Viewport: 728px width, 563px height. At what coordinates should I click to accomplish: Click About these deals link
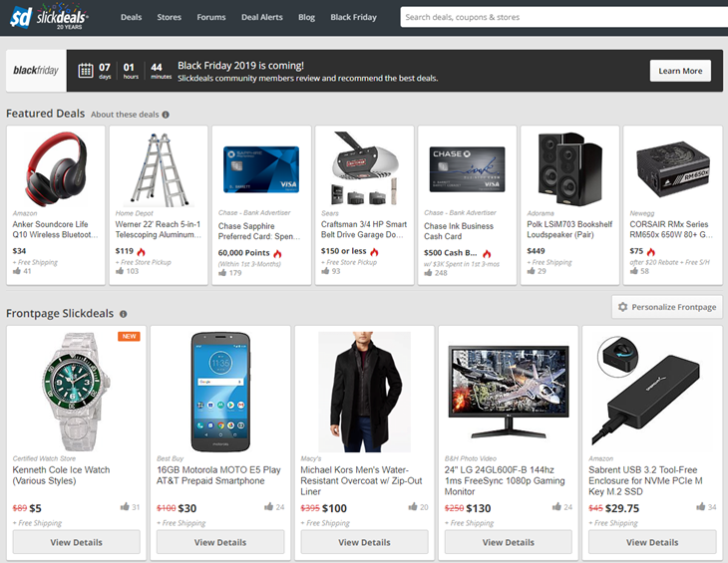tap(125, 115)
